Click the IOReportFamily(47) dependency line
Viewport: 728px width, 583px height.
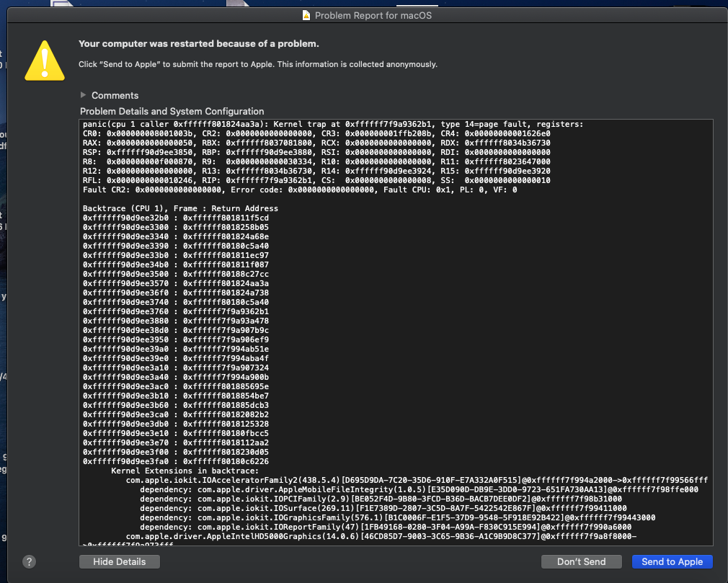coord(386,527)
